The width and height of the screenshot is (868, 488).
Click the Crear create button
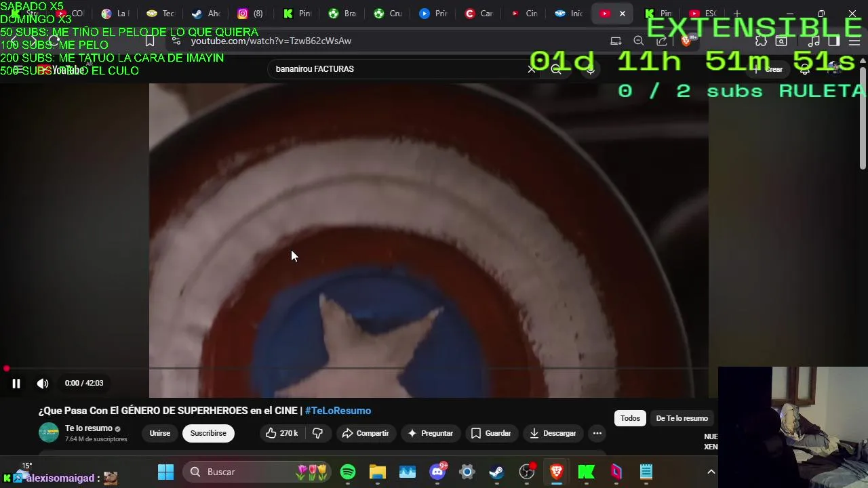(768, 69)
